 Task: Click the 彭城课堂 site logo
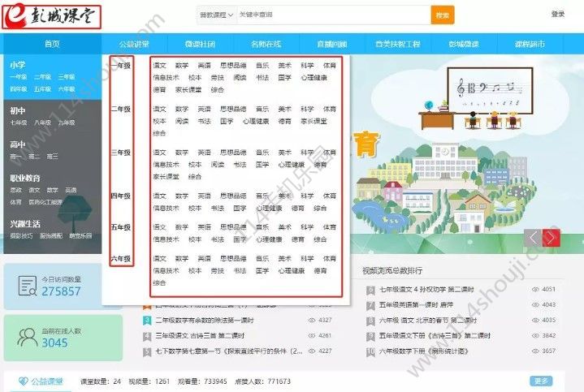coord(51,17)
